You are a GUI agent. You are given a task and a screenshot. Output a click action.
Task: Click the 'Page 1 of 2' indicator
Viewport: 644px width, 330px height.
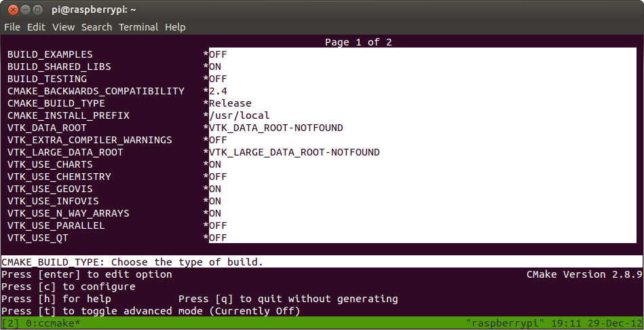click(358, 42)
